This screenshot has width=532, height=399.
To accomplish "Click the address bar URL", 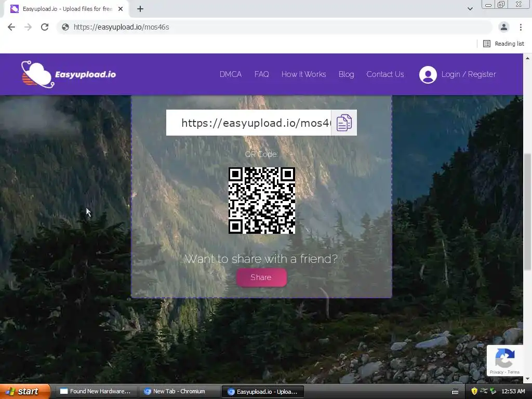I will (x=121, y=27).
